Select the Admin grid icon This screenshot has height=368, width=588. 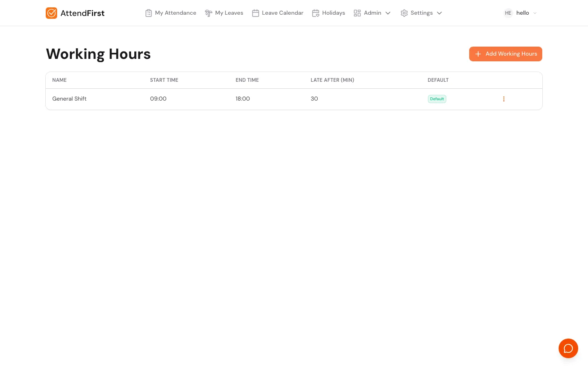click(357, 13)
